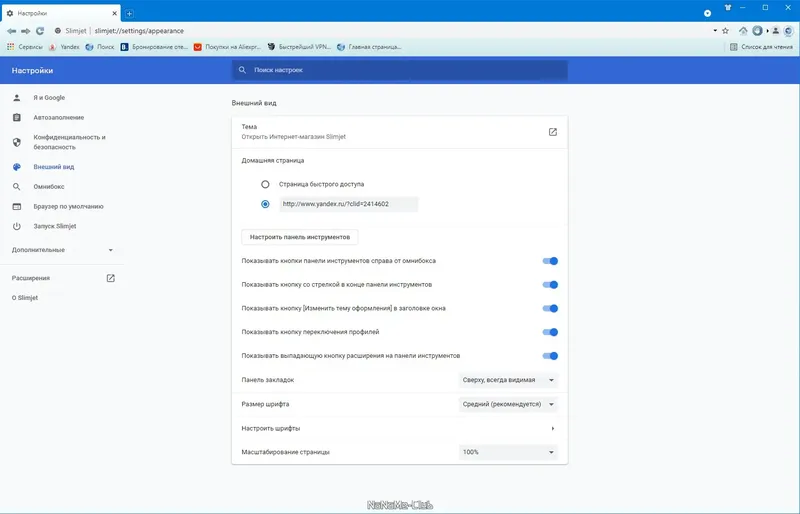The width and height of the screenshot is (800, 514).
Task: Open Сервисы apps bookmark
Action: [x=25, y=47]
